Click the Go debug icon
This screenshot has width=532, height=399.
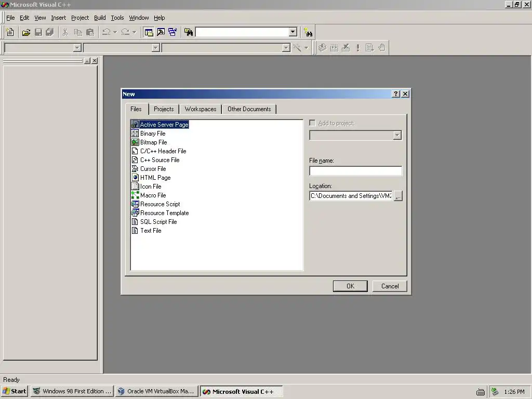[x=369, y=48]
